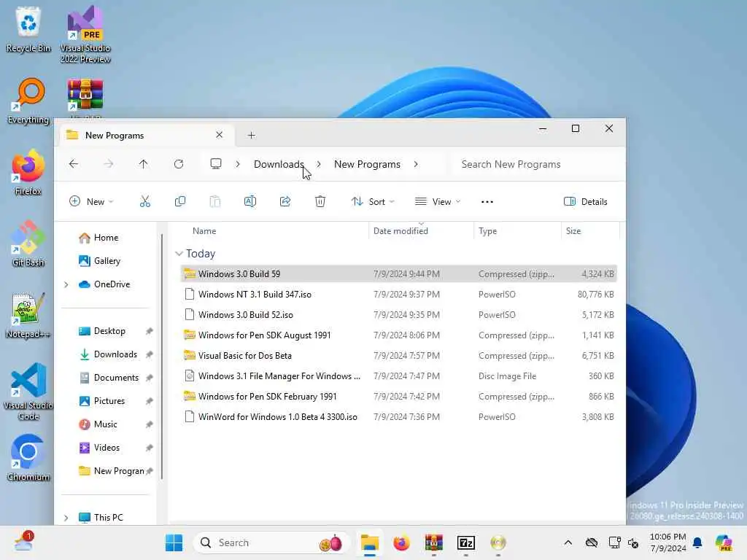Click New Programs in the address bar
The width and height of the screenshot is (747, 560).
[x=367, y=164]
